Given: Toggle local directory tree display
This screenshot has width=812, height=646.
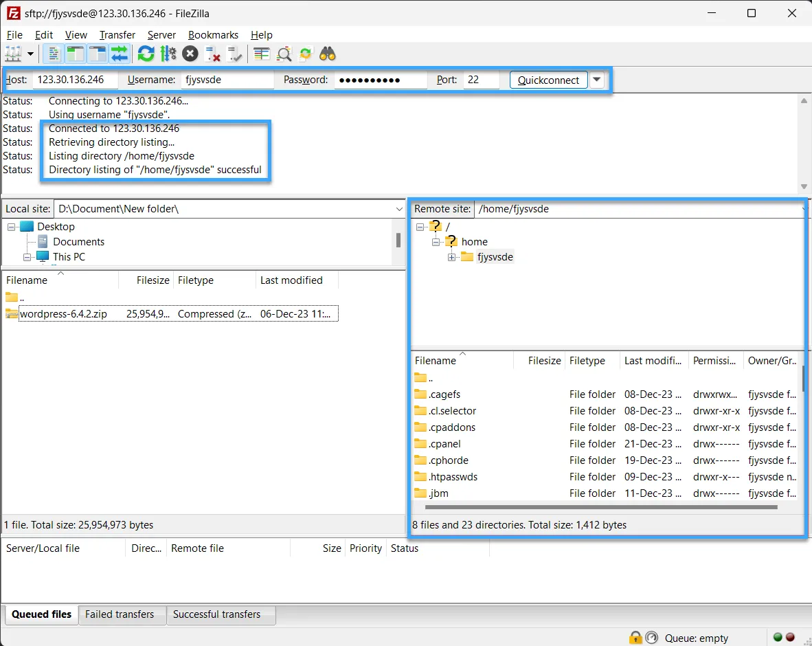Looking at the screenshot, I should click(x=75, y=54).
